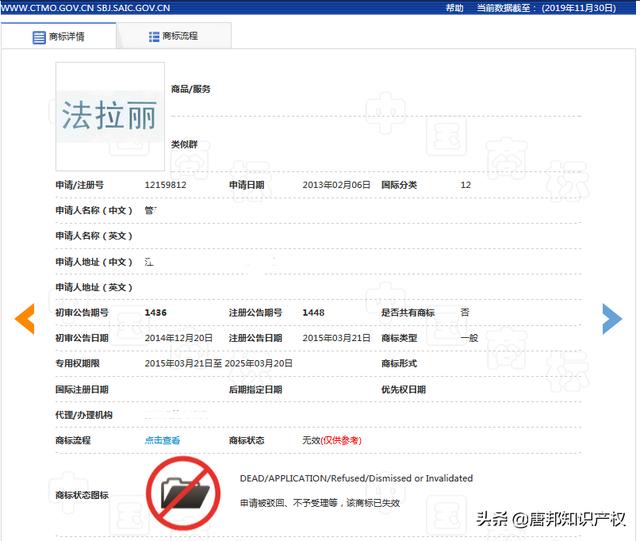Click the 商标流程 list icon
This screenshot has height=541, width=640.
tap(154, 37)
